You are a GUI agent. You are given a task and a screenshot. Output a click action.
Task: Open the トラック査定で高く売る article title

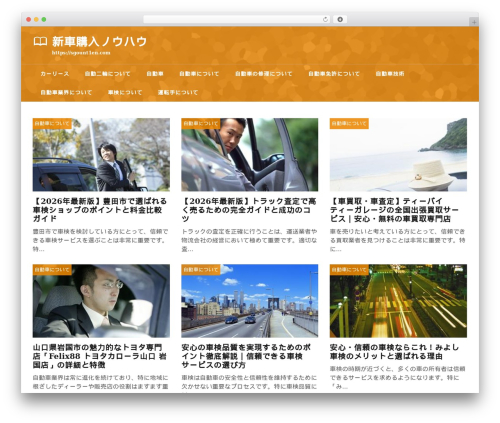[x=249, y=210]
